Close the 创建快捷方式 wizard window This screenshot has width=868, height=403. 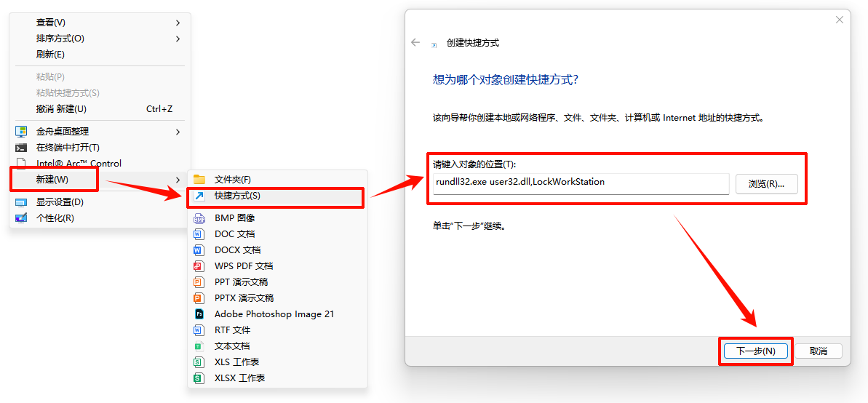coord(839,20)
